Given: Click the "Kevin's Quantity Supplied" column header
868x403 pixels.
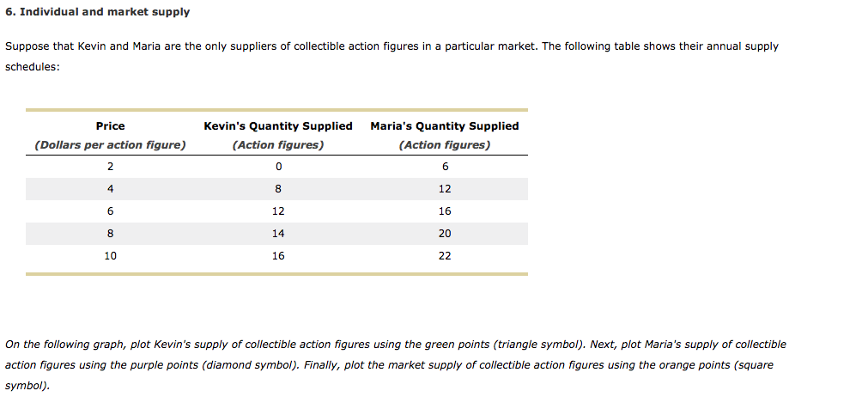Looking at the screenshot, I should coord(278,125).
